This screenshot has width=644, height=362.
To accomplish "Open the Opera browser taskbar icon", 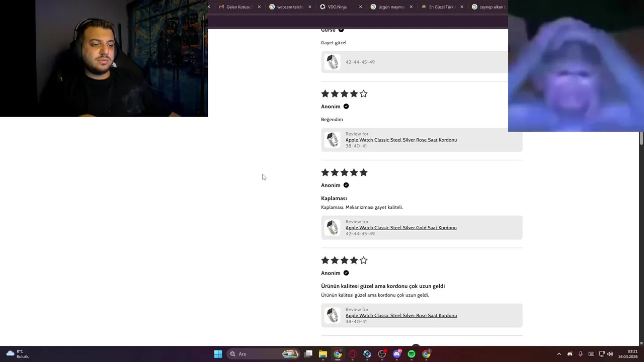I will [x=353, y=354].
